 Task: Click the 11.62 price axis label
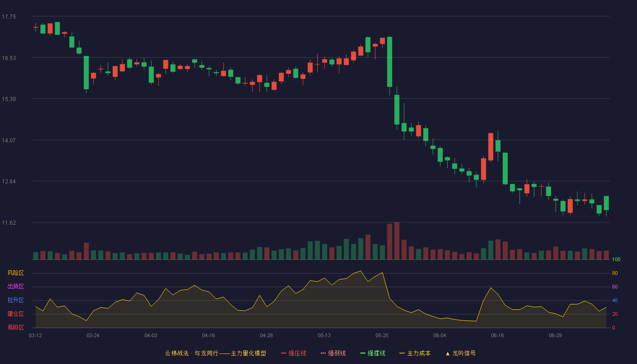coord(9,222)
